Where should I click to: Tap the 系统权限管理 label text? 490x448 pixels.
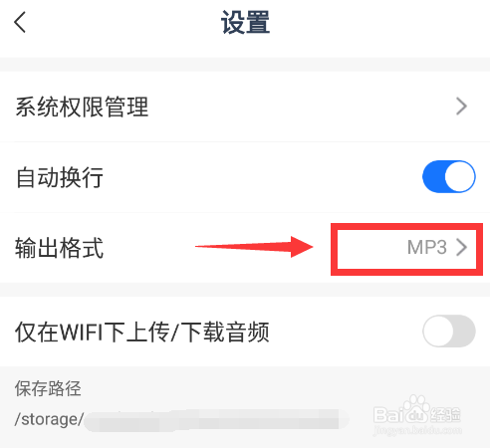[82, 107]
